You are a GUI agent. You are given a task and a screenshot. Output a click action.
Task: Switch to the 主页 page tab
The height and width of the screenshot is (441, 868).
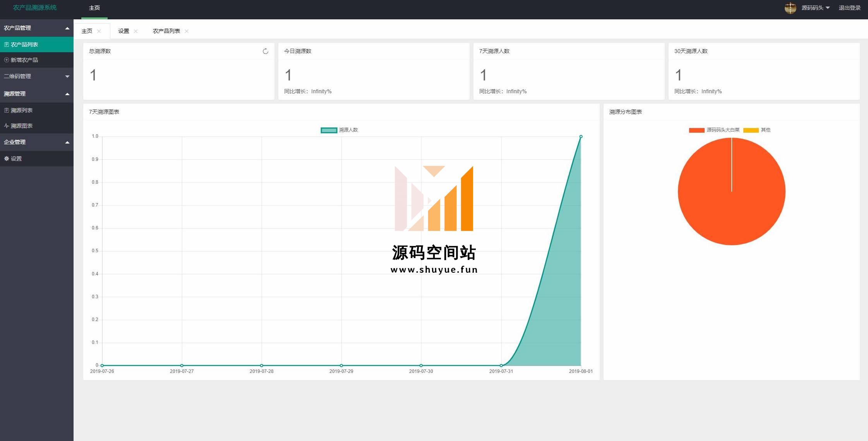87,31
